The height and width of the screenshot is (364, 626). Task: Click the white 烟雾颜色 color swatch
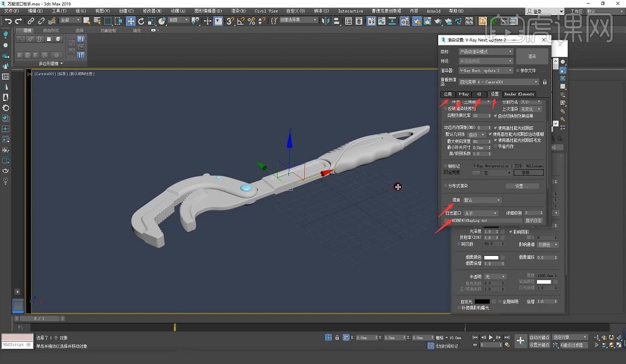[x=491, y=258]
